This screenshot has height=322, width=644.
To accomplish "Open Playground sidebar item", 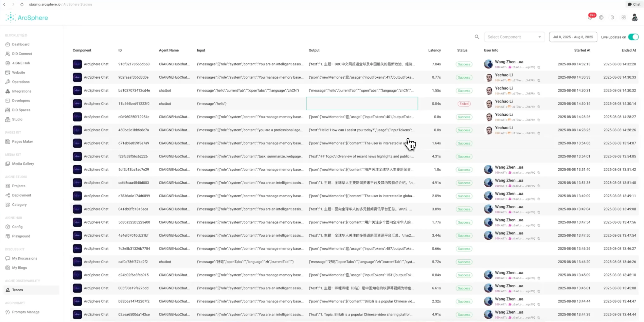I will click(21, 236).
